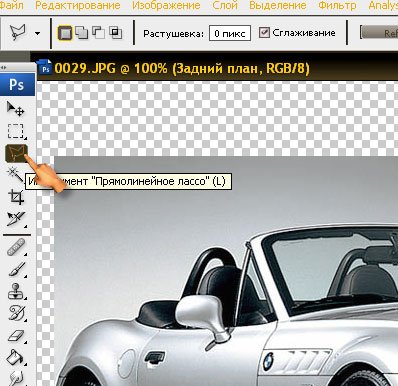Select the Rectangular Marquee tool

pyautogui.click(x=15, y=131)
